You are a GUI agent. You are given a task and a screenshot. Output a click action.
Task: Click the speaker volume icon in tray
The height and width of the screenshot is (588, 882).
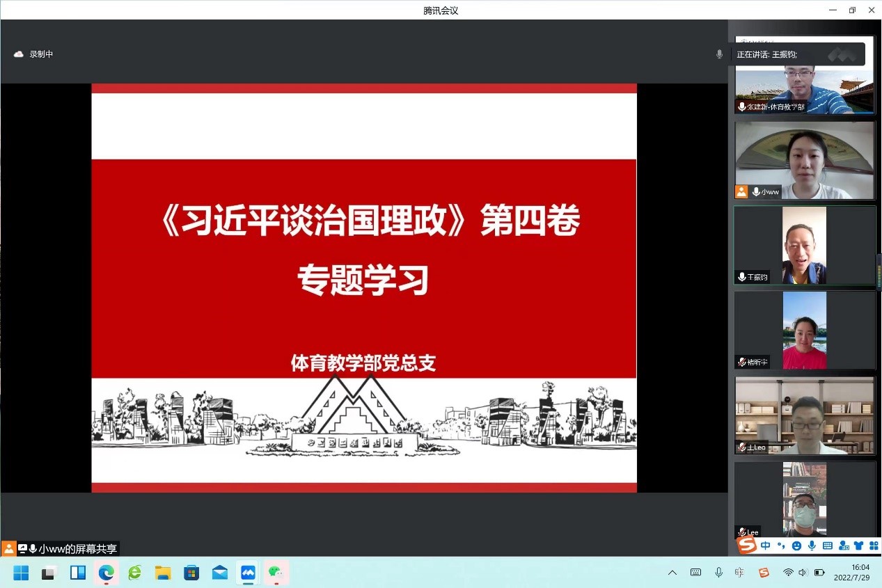(x=803, y=573)
